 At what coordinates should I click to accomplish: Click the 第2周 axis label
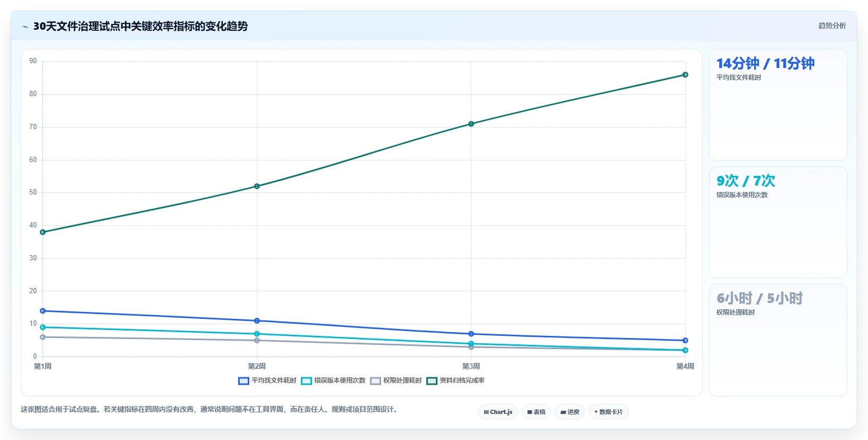coord(257,366)
